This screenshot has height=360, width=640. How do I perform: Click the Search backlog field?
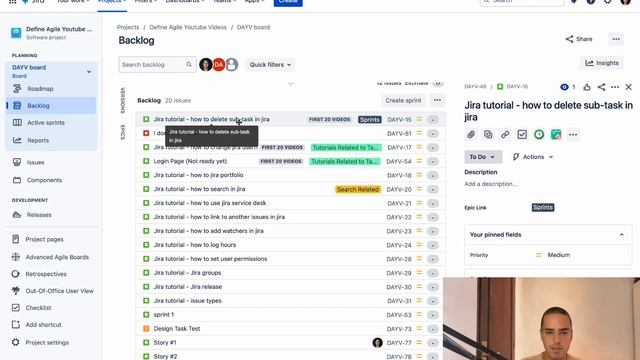pyautogui.click(x=157, y=64)
